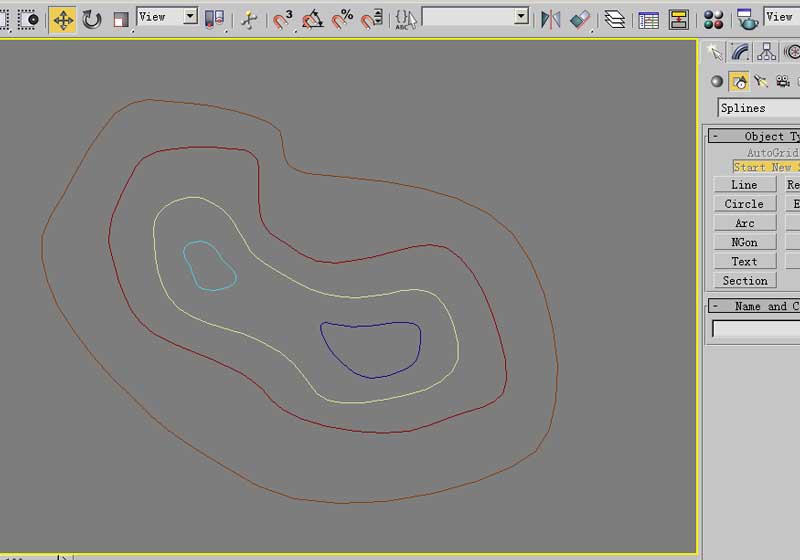Click the Rectangle button beside Line

[792, 185]
